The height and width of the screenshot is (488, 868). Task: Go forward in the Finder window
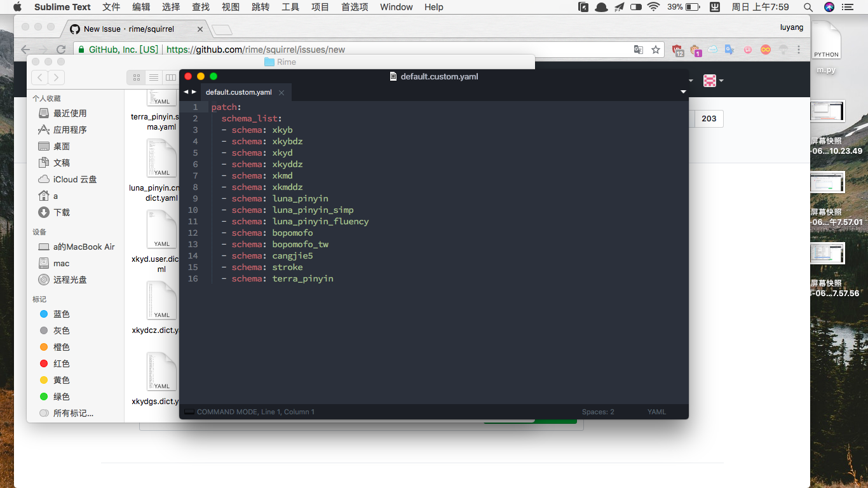click(56, 78)
